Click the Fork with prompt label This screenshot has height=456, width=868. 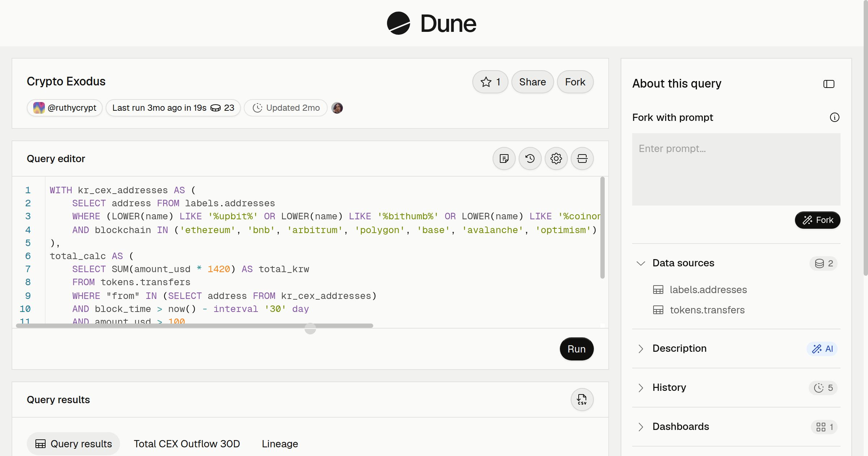click(x=673, y=117)
